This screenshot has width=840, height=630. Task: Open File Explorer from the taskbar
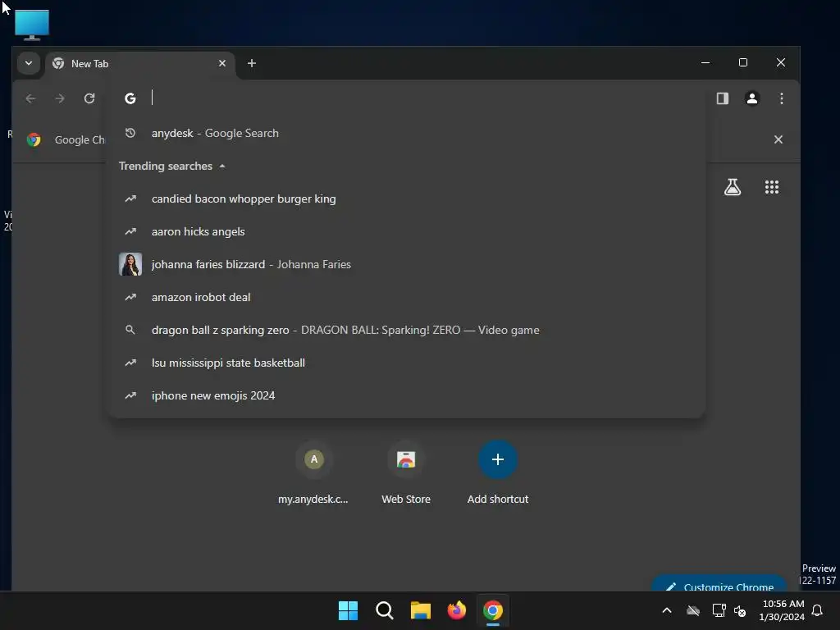click(421, 610)
